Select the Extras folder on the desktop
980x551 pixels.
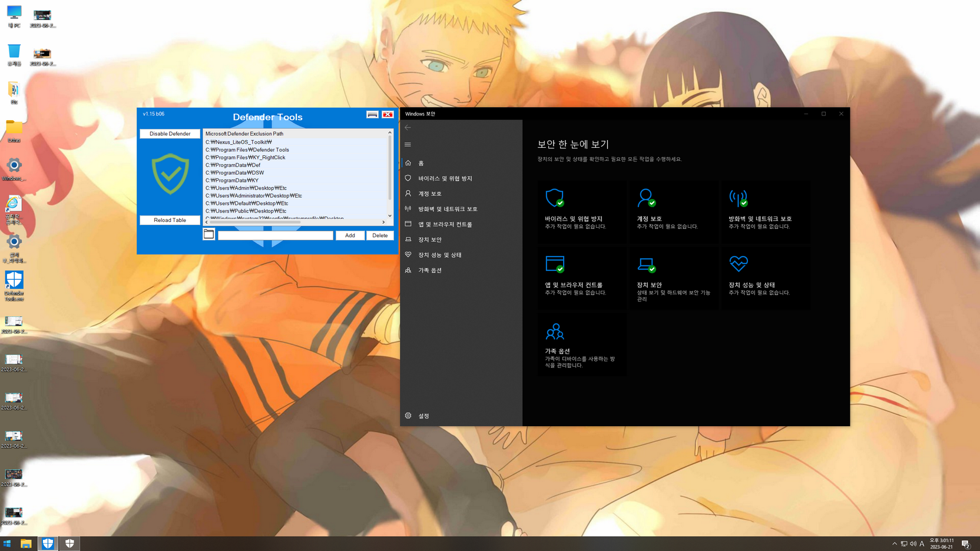[x=14, y=131]
